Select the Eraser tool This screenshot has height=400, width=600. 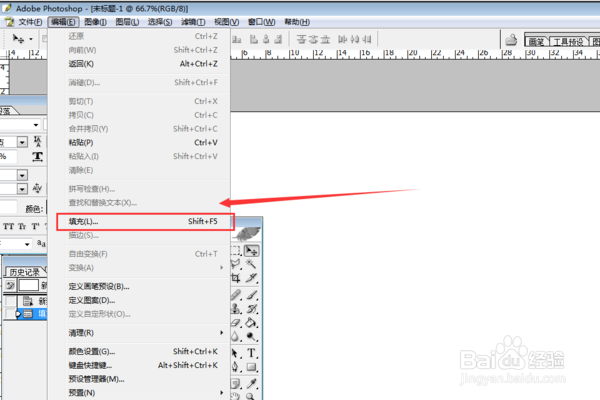tap(236, 323)
